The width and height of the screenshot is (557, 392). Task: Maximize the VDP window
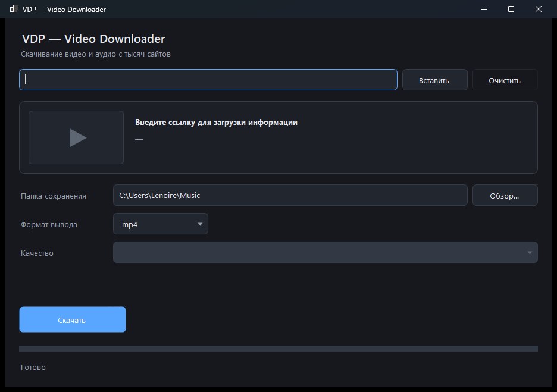pos(511,10)
